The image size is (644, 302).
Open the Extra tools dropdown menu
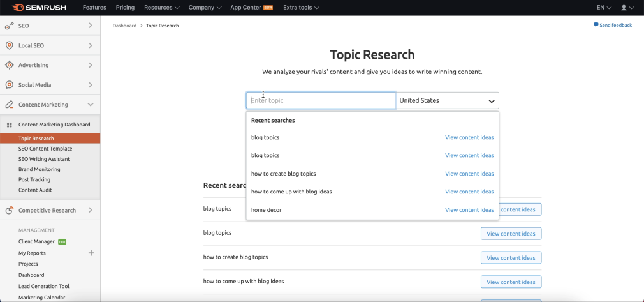click(301, 8)
